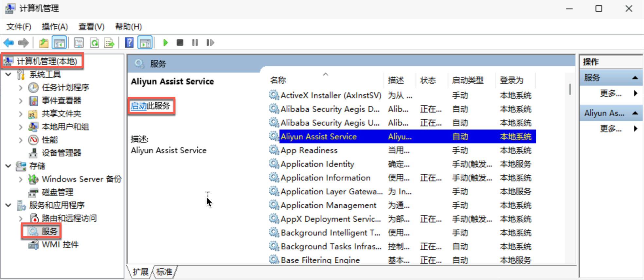Open the 操作(A) menu
Viewport: 644px width, 280px height.
55,27
